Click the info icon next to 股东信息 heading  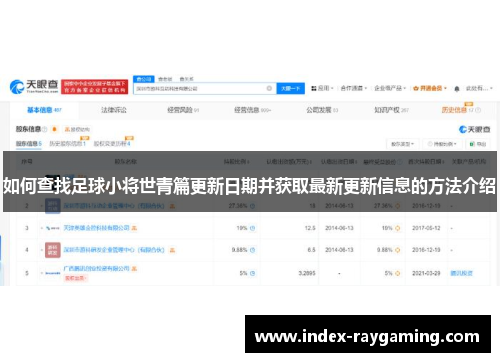[x=45, y=129]
